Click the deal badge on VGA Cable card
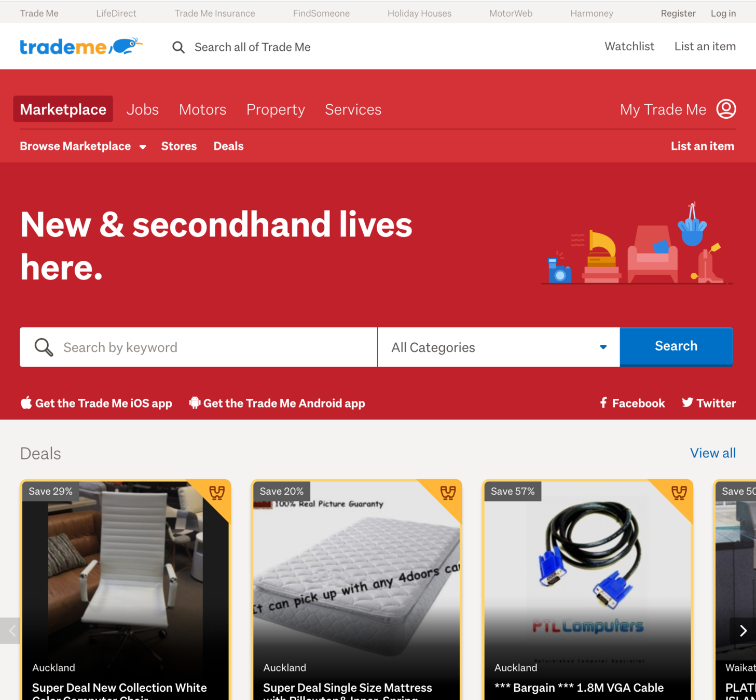Image resolution: width=756 pixels, height=700 pixels. (x=679, y=492)
